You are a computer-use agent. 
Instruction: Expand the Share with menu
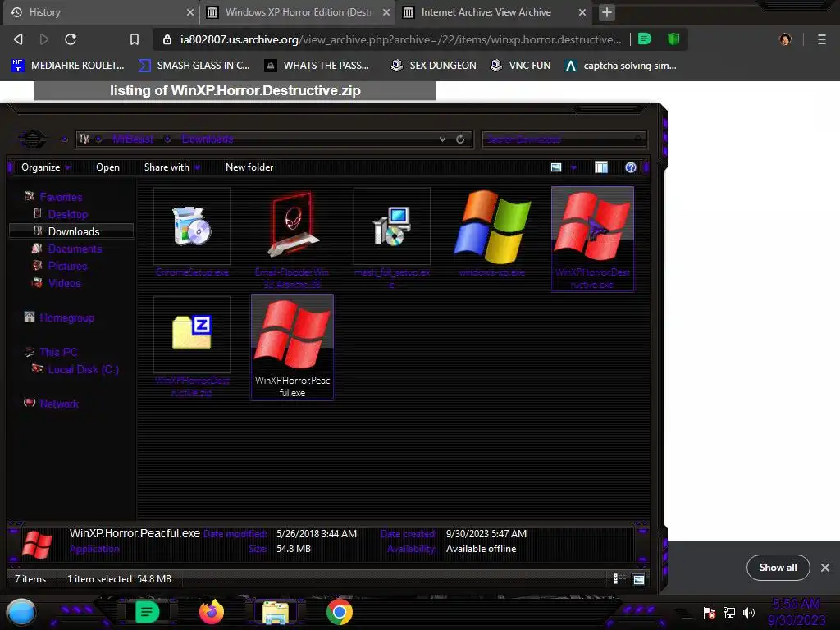(x=172, y=167)
